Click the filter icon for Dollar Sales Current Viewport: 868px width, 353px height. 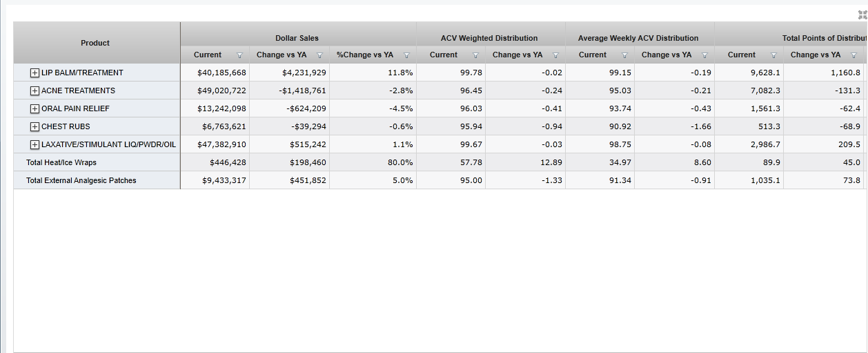point(239,55)
